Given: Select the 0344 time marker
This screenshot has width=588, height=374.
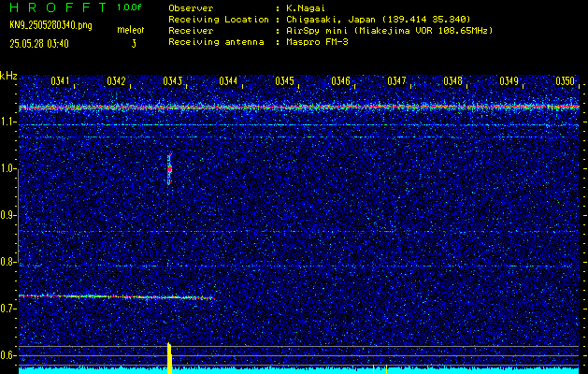Looking at the screenshot, I should 228,81.
